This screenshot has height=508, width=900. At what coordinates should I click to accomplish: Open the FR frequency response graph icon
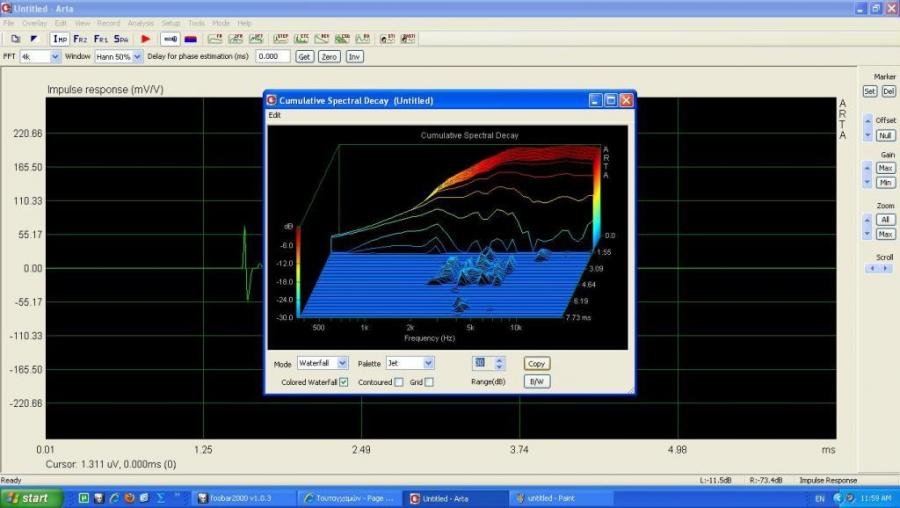coord(215,38)
